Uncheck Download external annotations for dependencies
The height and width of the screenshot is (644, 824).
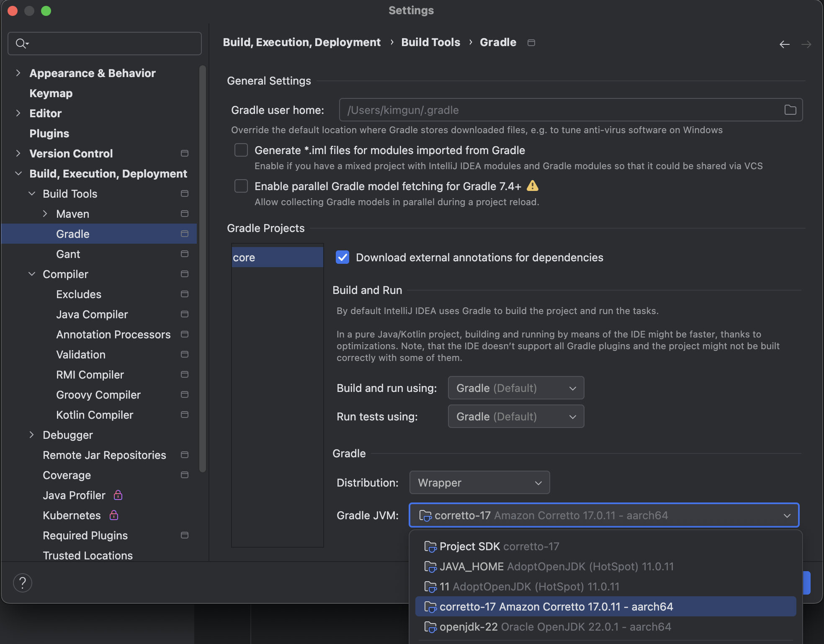(x=342, y=257)
